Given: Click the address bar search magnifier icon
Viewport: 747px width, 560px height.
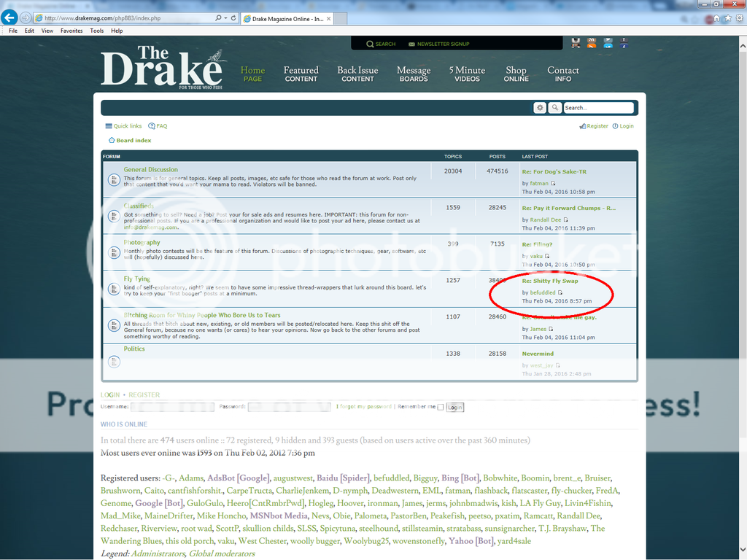Looking at the screenshot, I should [217, 18].
